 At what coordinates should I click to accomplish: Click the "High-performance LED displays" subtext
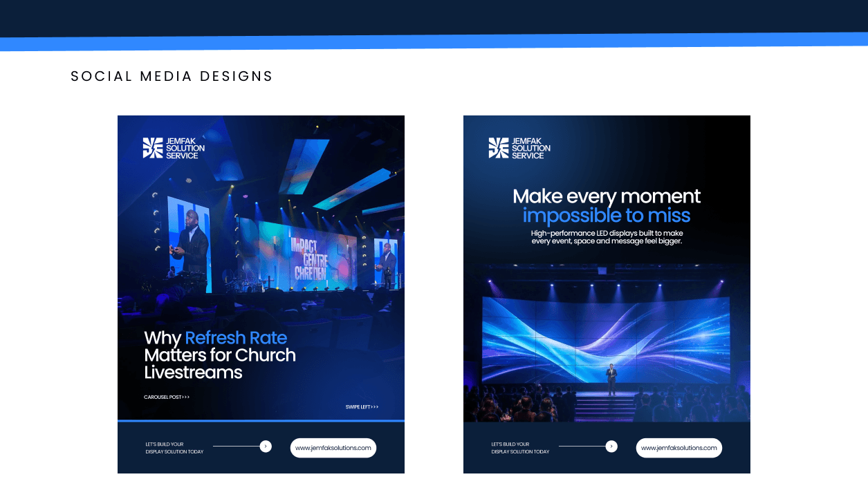click(607, 237)
